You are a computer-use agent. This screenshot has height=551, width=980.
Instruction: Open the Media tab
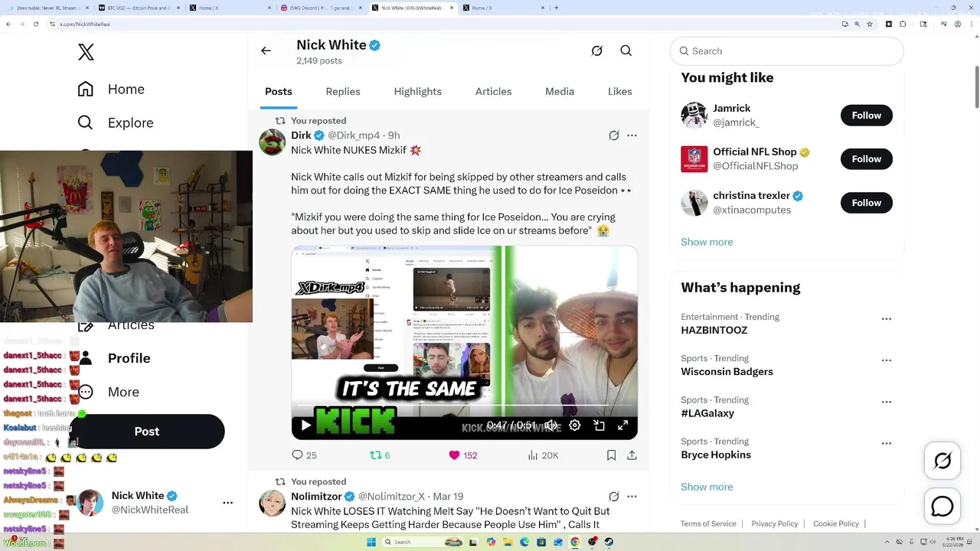tap(560, 91)
